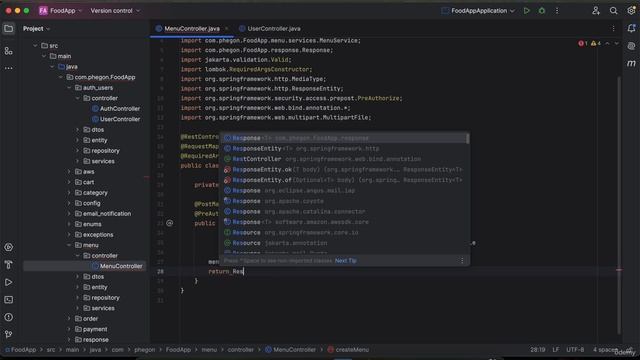Open the Run tool window icon

8,282
